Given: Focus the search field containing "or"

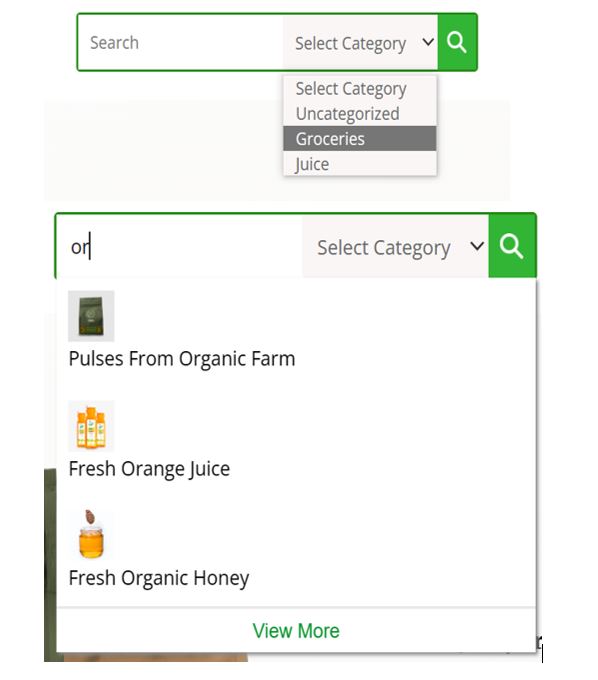Looking at the screenshot, I should (x=180, y=247).
